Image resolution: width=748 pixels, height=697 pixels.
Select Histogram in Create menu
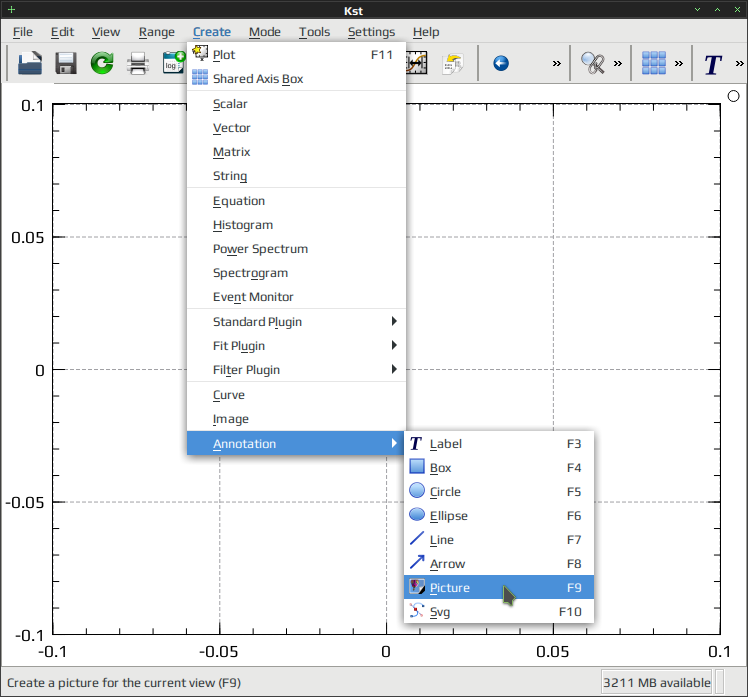coord(296,225)
